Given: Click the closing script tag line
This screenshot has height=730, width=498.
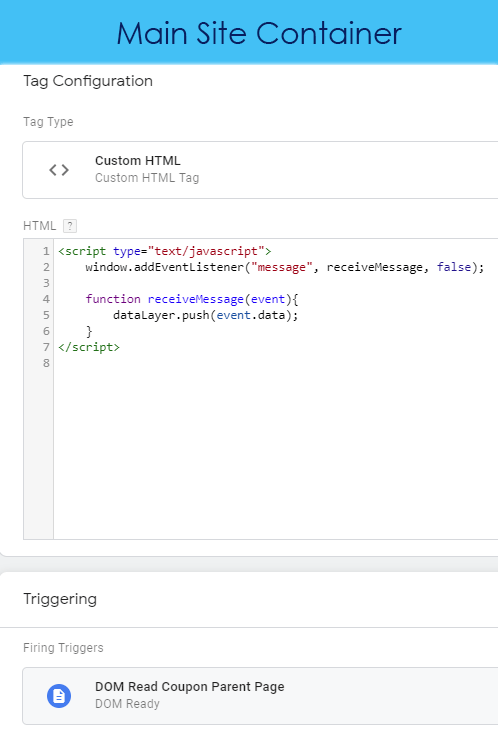Looking at the screenshot, I should pos(89,347).
